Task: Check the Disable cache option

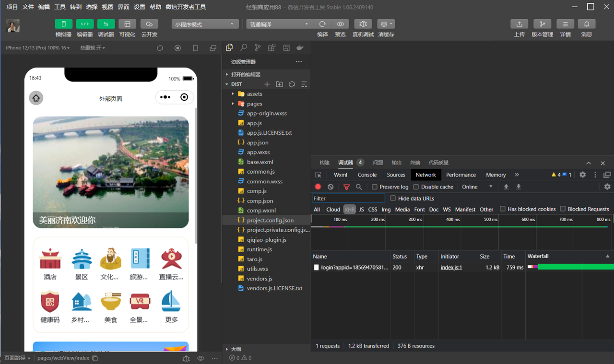Action: point(416,187)
